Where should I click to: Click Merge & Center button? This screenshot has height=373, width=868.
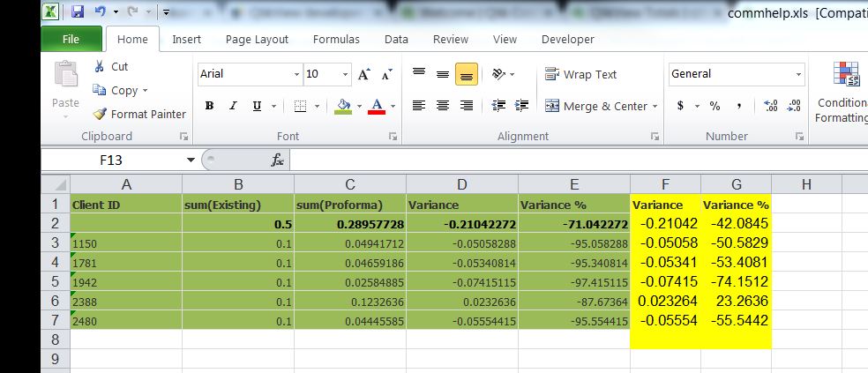[x=596, y=106]
